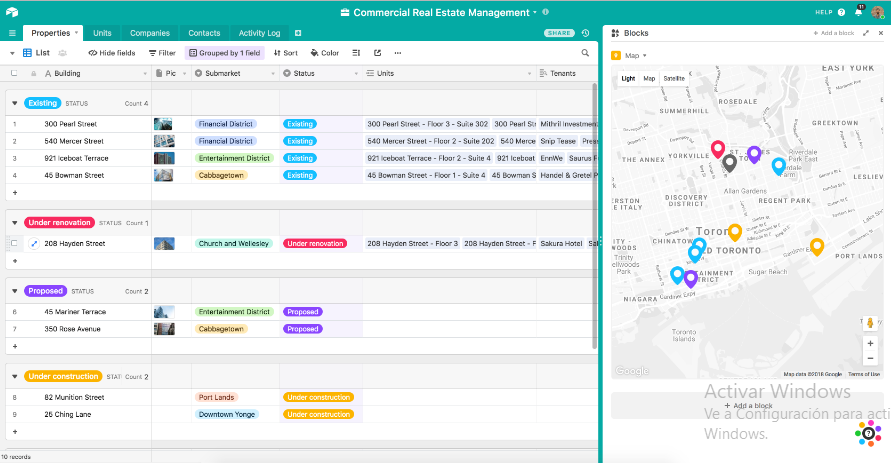Open Units column dropdown

click(x=530, y=73)
